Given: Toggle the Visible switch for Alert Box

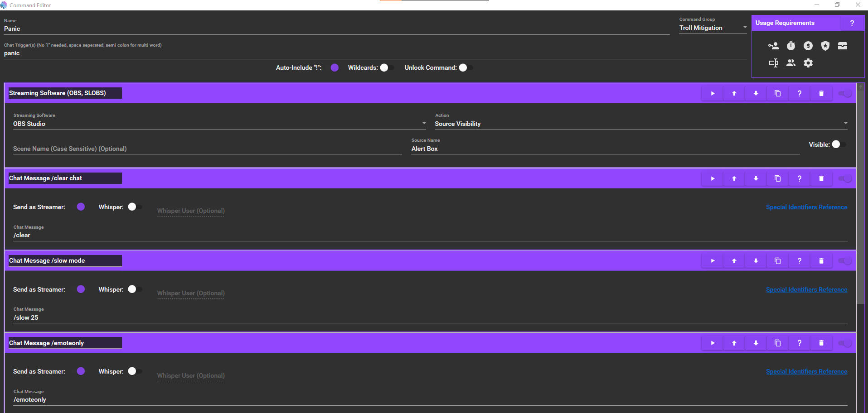Looking at the screenshot, I should coord(839,144).
